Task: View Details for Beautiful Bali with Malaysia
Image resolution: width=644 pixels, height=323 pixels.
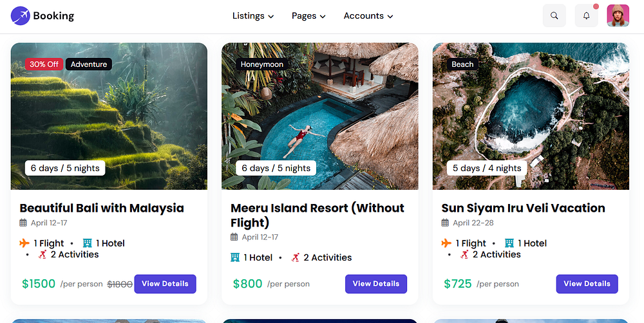Action: coord(165,284)
